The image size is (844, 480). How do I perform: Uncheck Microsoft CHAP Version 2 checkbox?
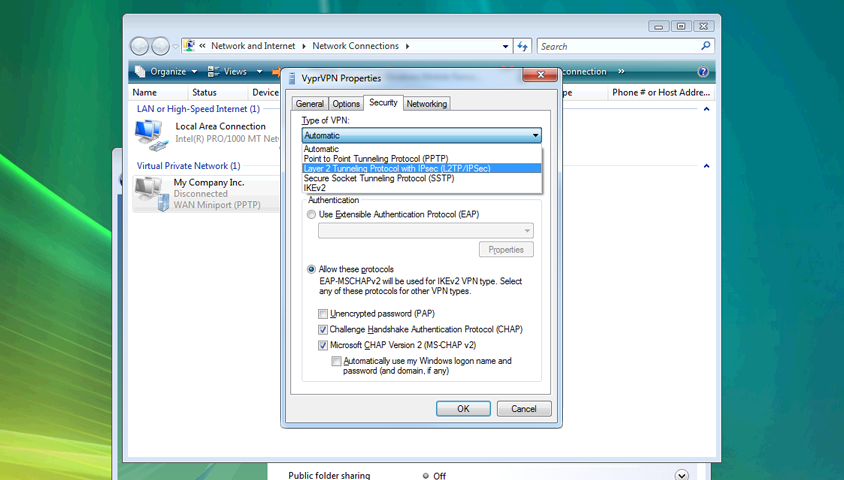(x=323, y=345)
